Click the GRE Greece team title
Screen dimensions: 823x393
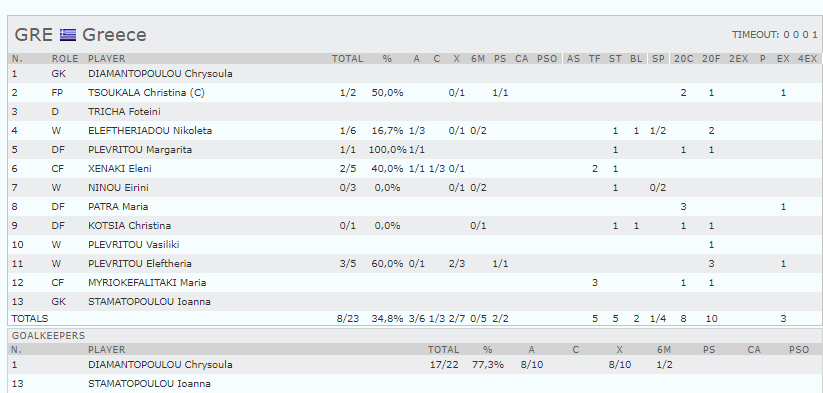click(x=80, y=35)
